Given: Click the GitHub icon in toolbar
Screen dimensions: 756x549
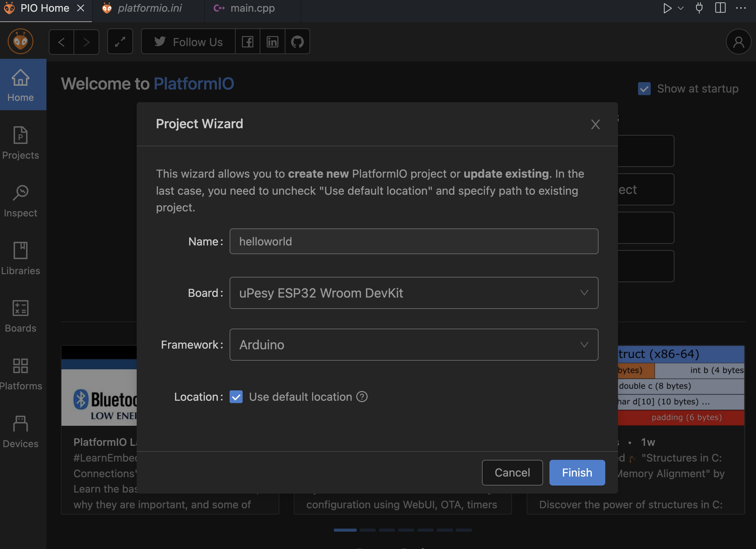Looking at the screenshot, I should pos(297,42).
